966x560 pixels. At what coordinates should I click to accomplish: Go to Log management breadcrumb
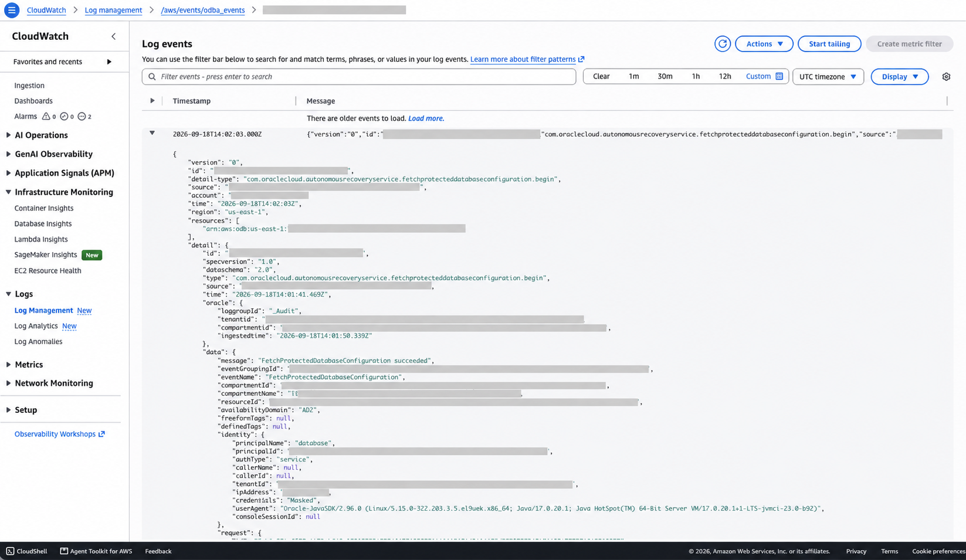[x=113, y=10]
